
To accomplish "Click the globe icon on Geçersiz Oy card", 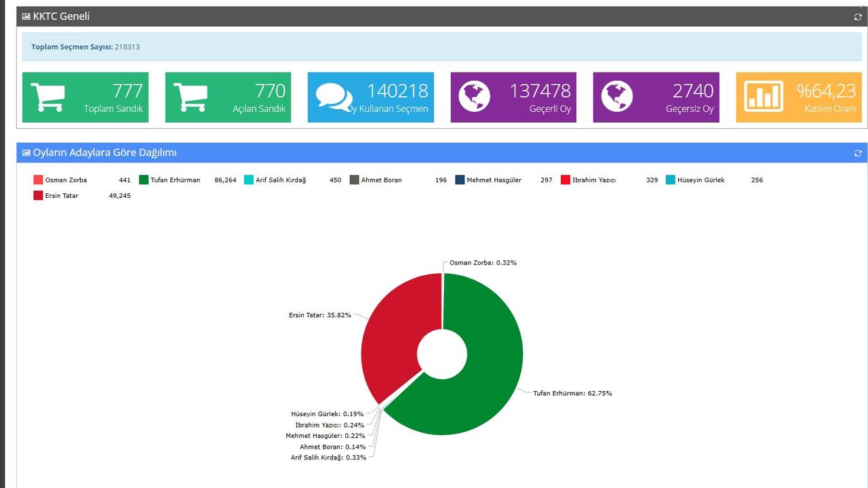I will point(616,97).
